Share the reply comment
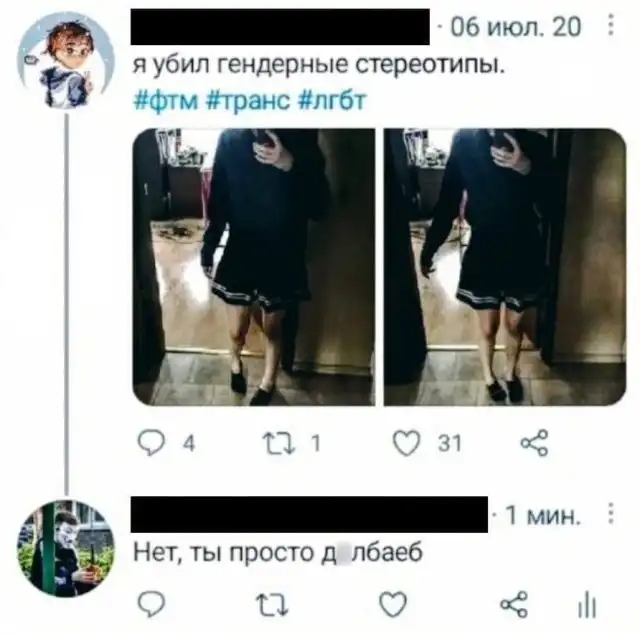Image resolution: width=640 pixels, height=634 pixels. pos(514,604)
